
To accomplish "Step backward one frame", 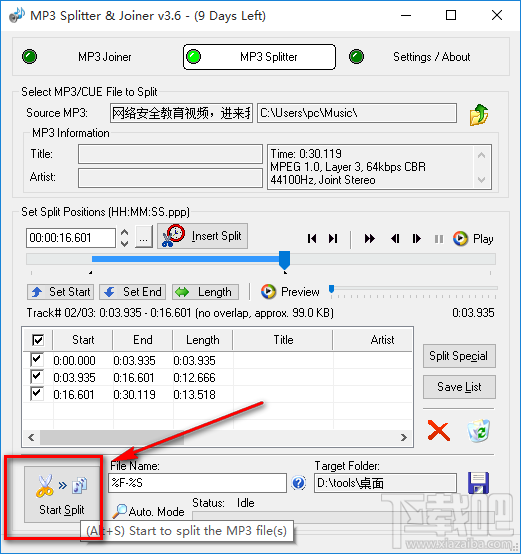I will (395, 239).
